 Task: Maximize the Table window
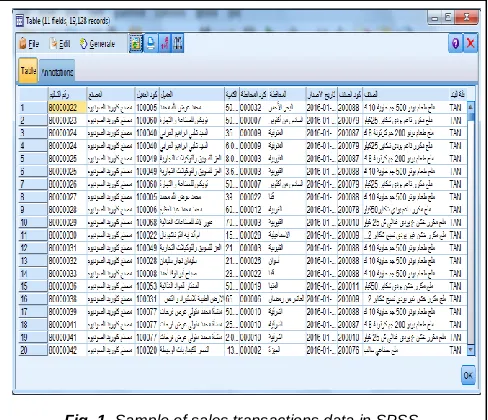pyautogui.click(x=448, y=18)
